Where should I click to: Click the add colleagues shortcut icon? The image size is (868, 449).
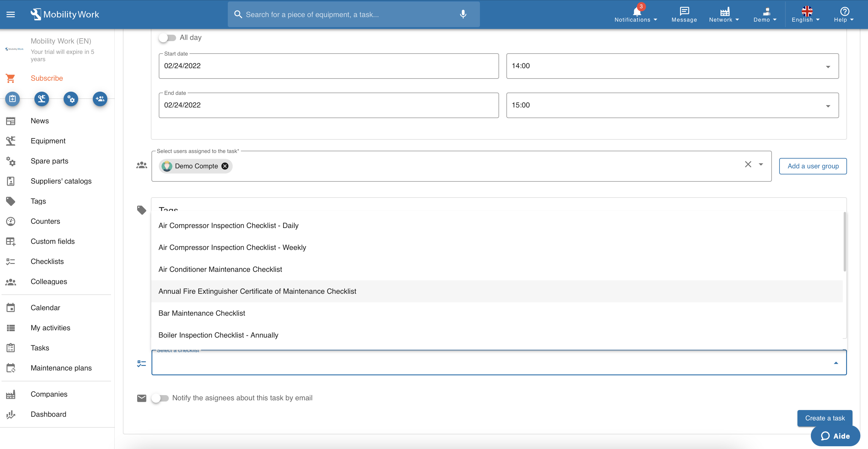(100, 99)
